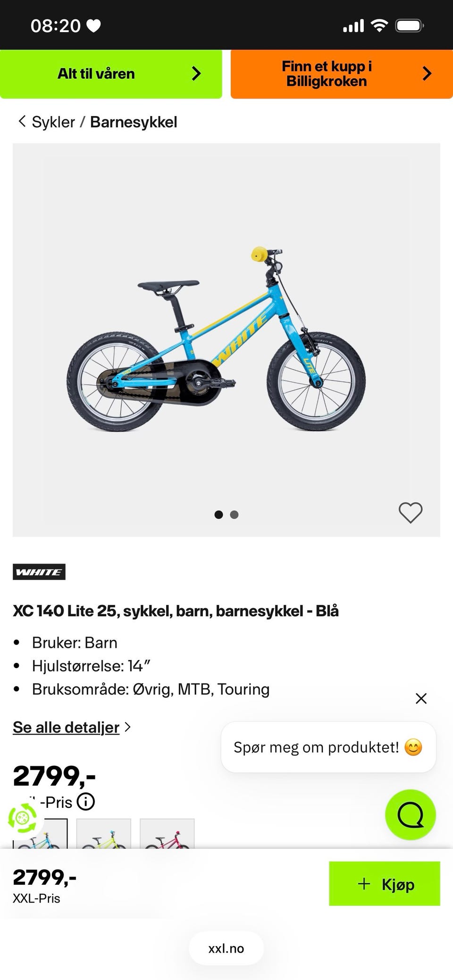The width and height of the screenshot is (453, 980).
Task: Navigate to Sykler breadcrumb
Action: 53,122
